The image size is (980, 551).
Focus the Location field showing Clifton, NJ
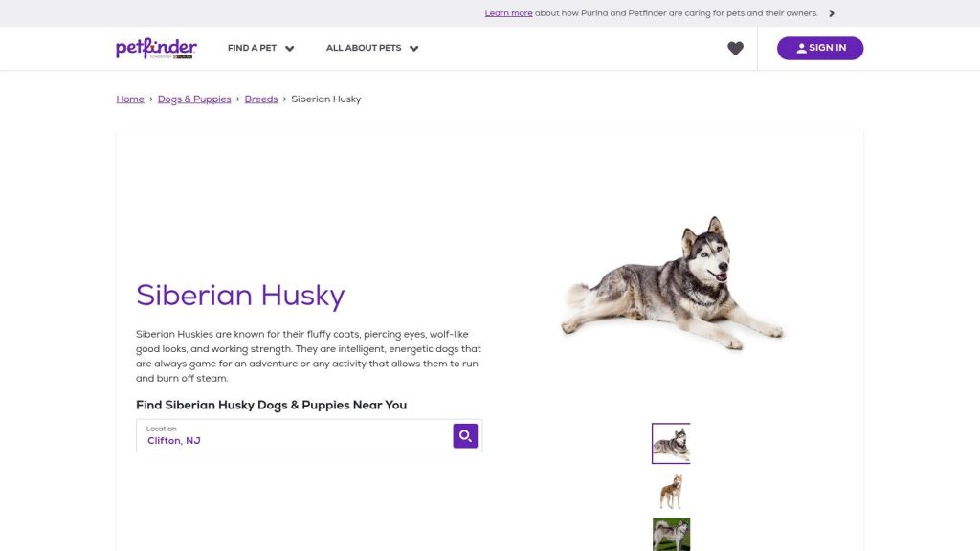click(295, 435)
